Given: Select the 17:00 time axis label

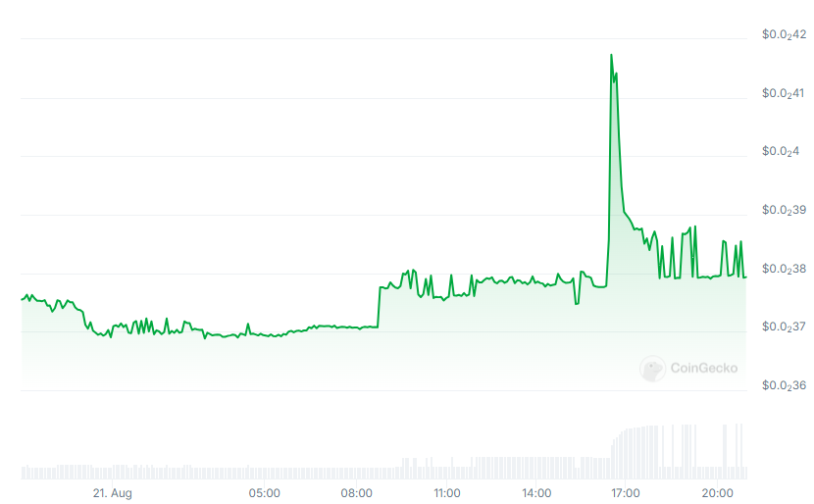Looking at the screenshot, I should [626, 493].
